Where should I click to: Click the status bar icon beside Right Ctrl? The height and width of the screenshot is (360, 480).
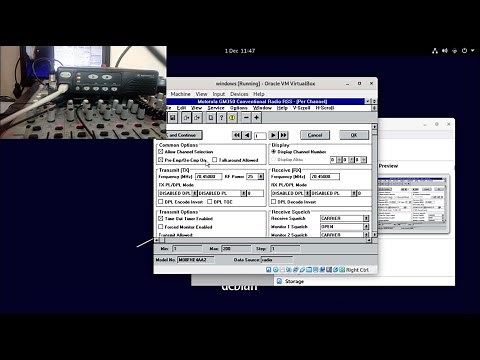coord(342,270)
